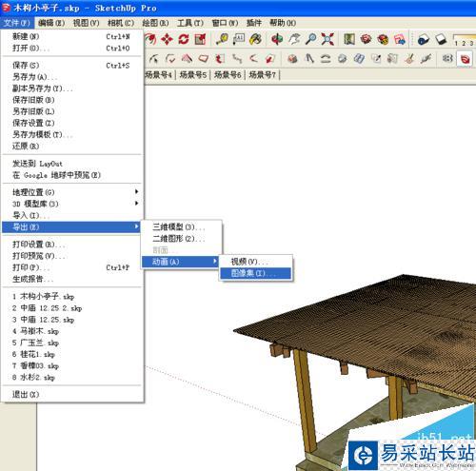
Task: Select 新建(N) from the File menu
Action: coord(71,36)
